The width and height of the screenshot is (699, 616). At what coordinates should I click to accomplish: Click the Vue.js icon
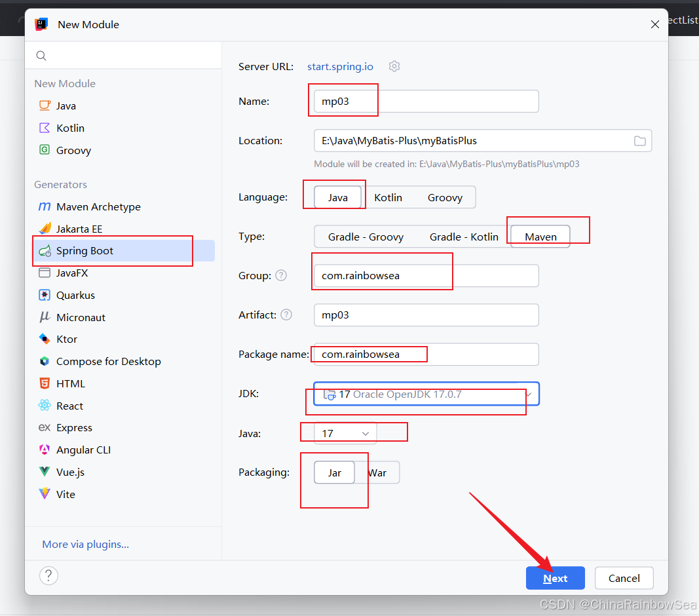pos(45,471)
